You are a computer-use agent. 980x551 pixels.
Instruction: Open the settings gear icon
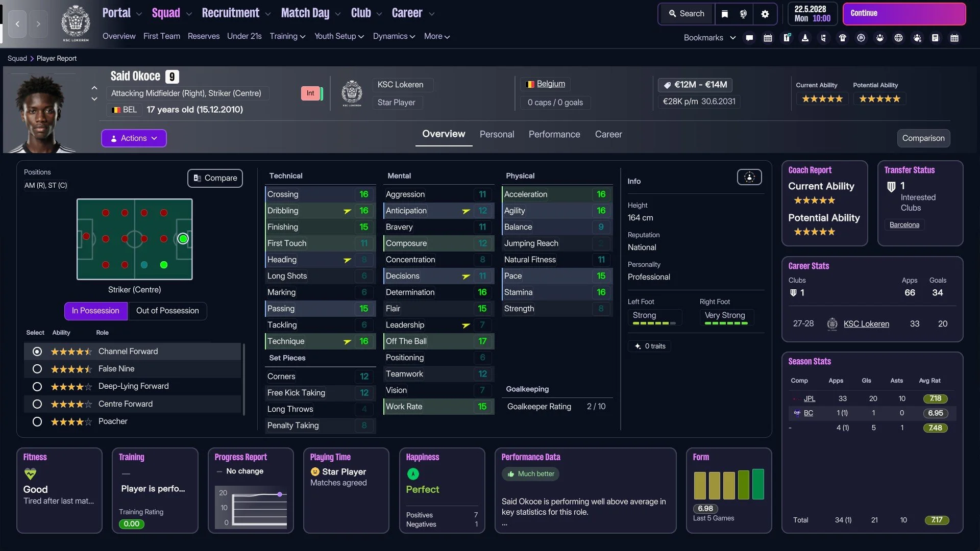coord(765,14)
